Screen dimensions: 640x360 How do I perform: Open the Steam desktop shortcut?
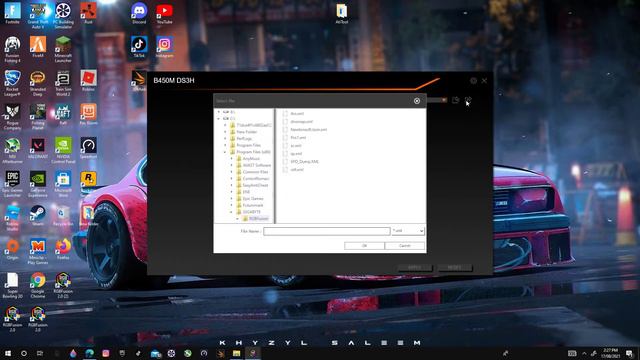(x=38, y=215)
